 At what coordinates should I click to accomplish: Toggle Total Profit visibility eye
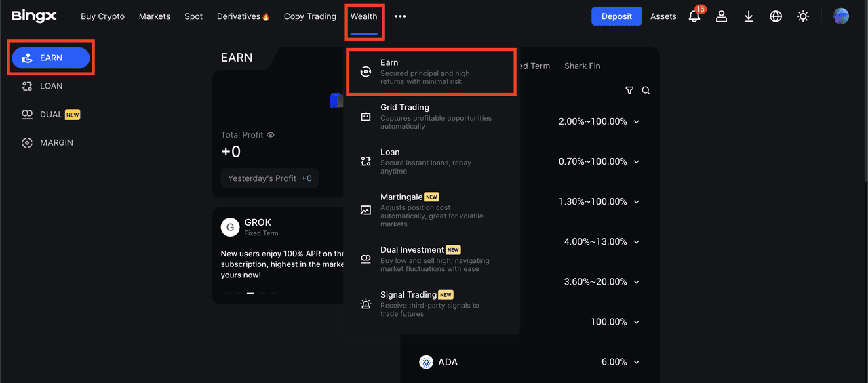271,135
